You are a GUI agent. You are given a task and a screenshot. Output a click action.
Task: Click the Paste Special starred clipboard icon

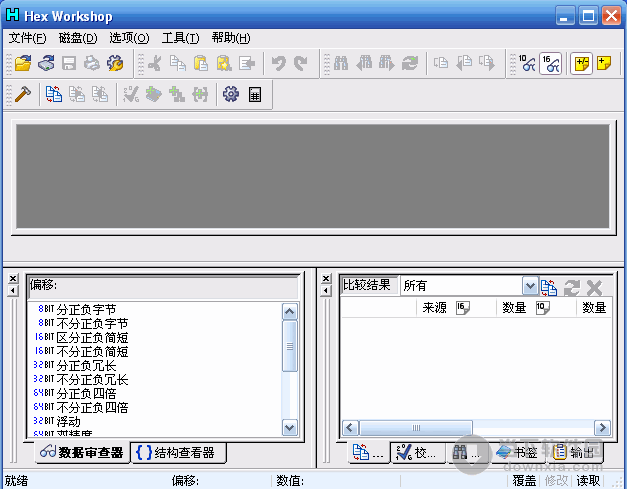[x=224, y=63]
